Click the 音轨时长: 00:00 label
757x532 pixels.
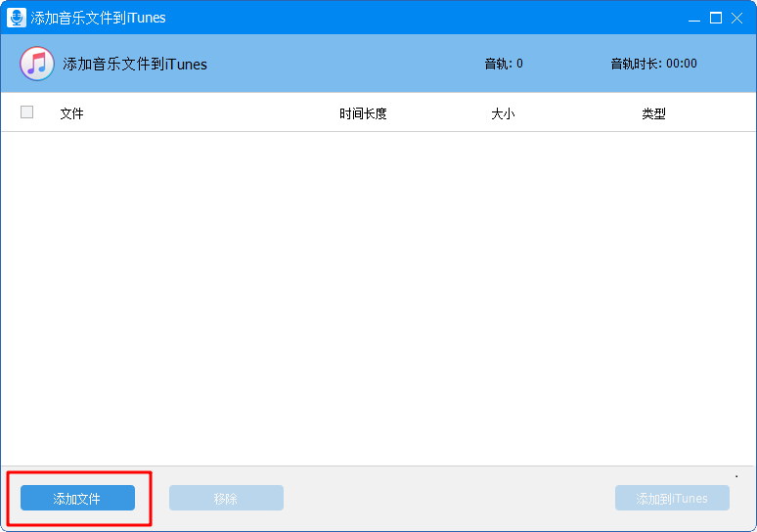tap(653, 64)
